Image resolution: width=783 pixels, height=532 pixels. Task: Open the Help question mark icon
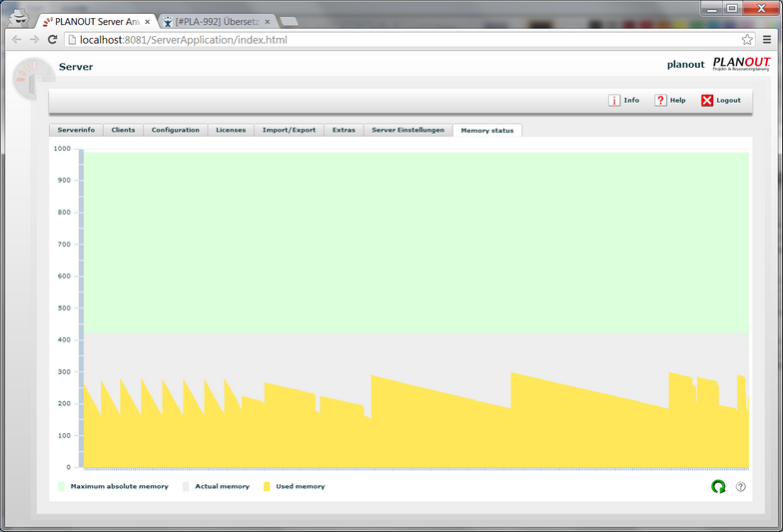[661, 100]
